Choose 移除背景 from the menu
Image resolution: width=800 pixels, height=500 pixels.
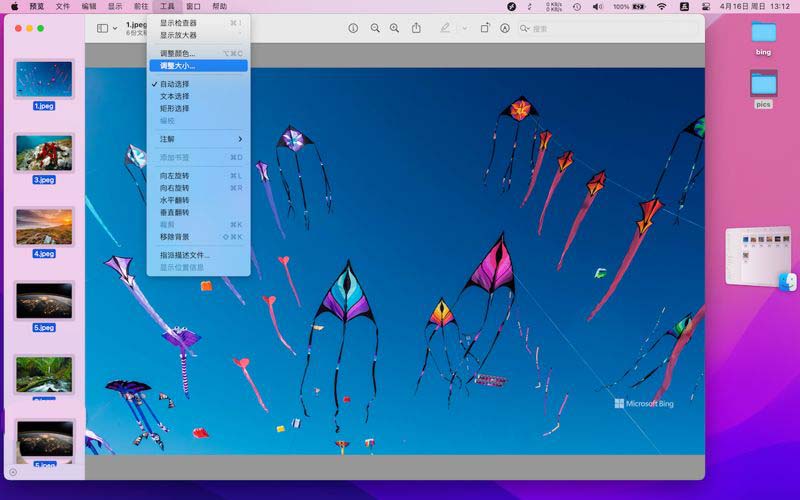coord(174,237)
